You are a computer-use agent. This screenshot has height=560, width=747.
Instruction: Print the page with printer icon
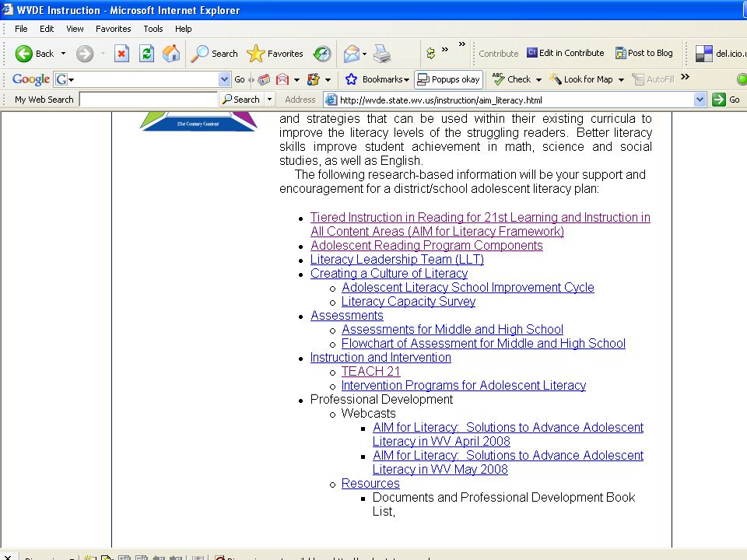click(x=382, y=54)
